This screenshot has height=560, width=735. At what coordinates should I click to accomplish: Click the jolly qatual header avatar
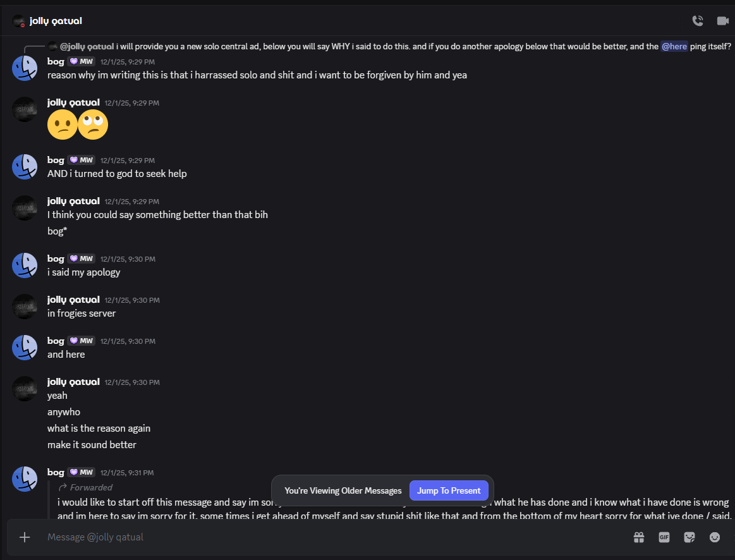(x=18, y=21)
